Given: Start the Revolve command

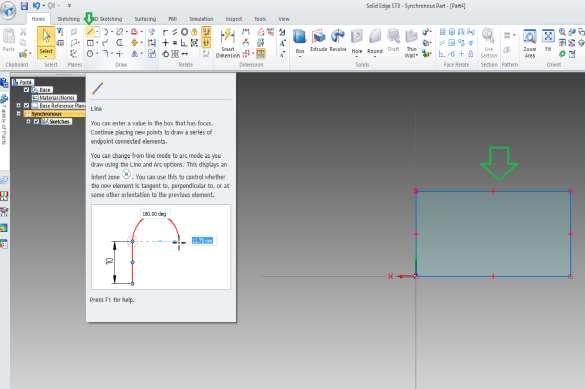Looking at the screenshot, I should [x=338, y=40].
